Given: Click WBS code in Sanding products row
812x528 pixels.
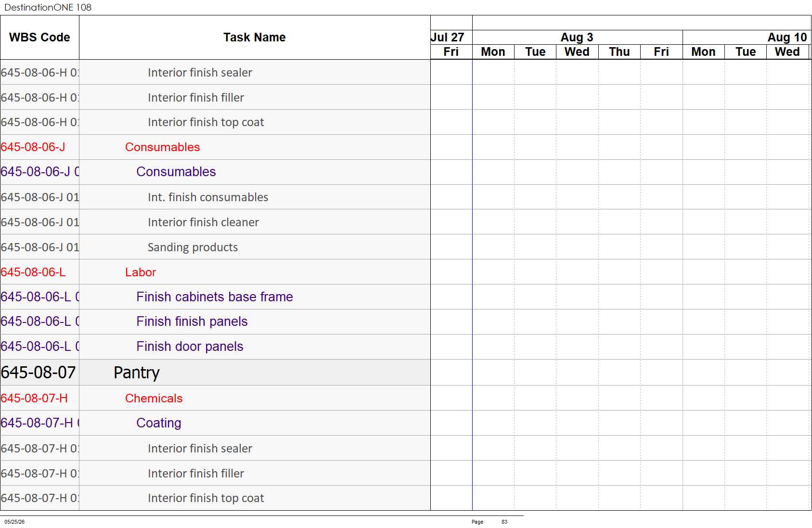Looking at the screenshot, I should pos(40,247).
